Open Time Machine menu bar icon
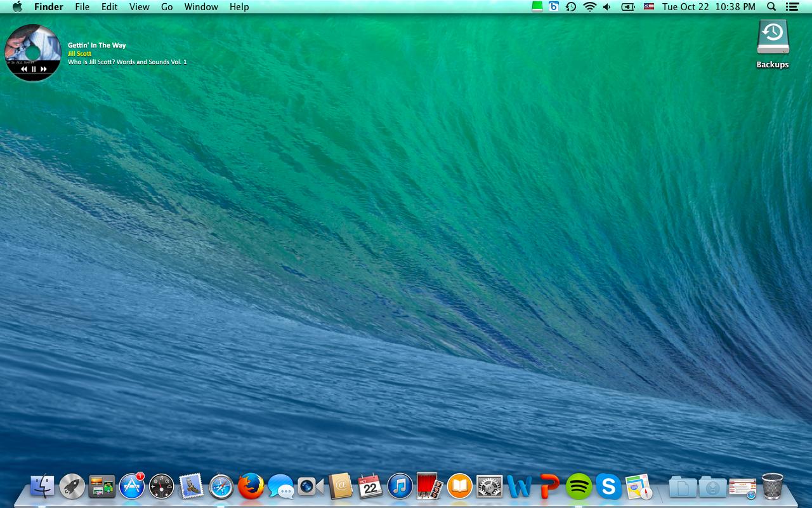The height and width of the screenshot is (508, 812). coord(571,7)
